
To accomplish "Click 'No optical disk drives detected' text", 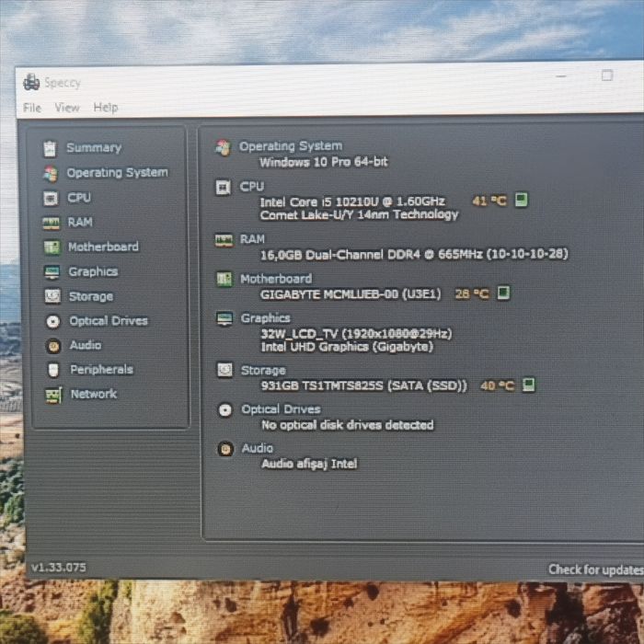I will coord(348,425).
